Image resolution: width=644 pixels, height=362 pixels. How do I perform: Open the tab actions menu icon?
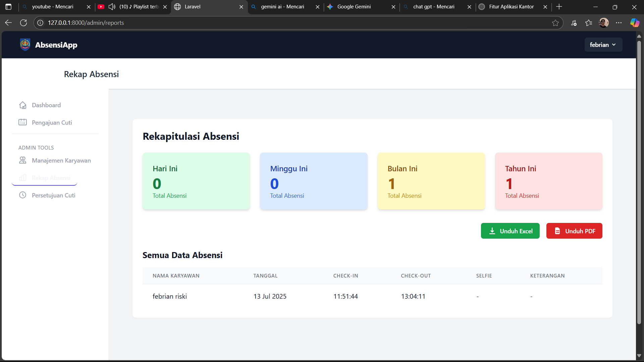click(x=9, y=7)
